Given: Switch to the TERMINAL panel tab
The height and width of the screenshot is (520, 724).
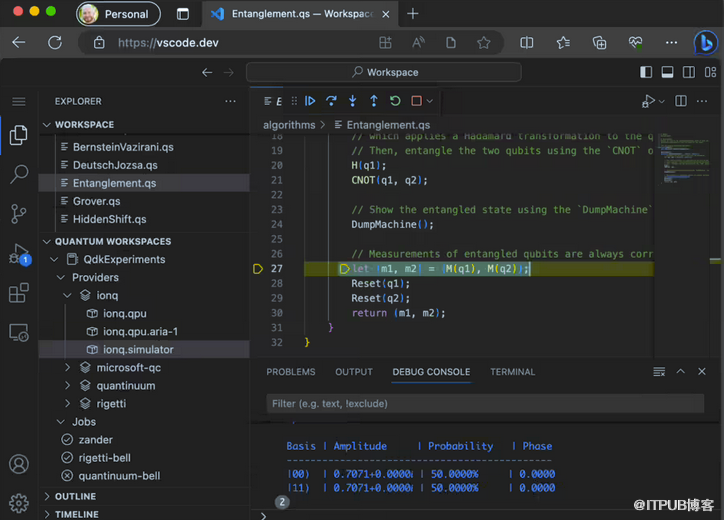Looking at the screenshot, I should click(512, 372).
